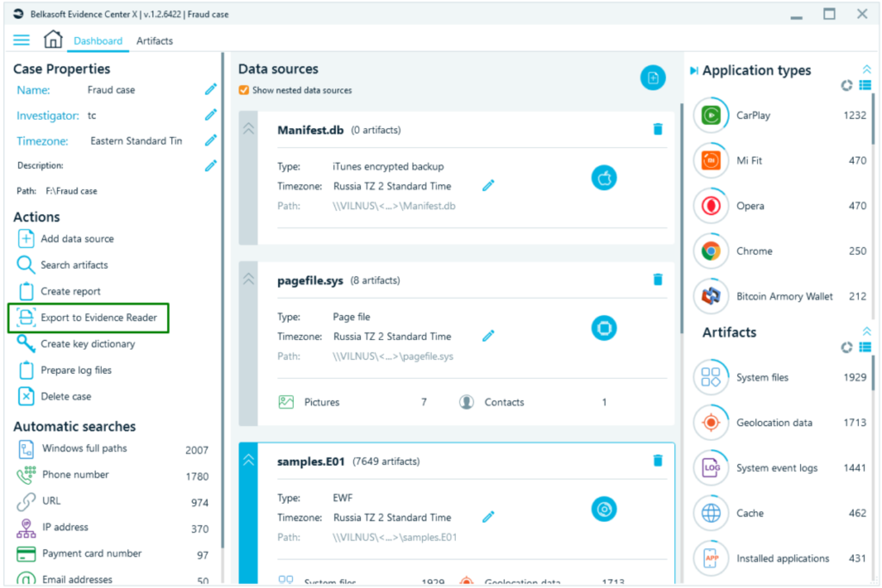This screenshot has width=882, height=588.
Task: Switch Application types to list view
Action: [865, 86]
